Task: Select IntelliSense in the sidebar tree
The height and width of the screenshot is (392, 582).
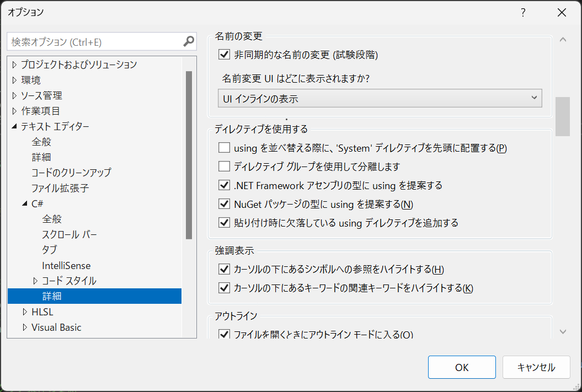Action: (66, 265)
